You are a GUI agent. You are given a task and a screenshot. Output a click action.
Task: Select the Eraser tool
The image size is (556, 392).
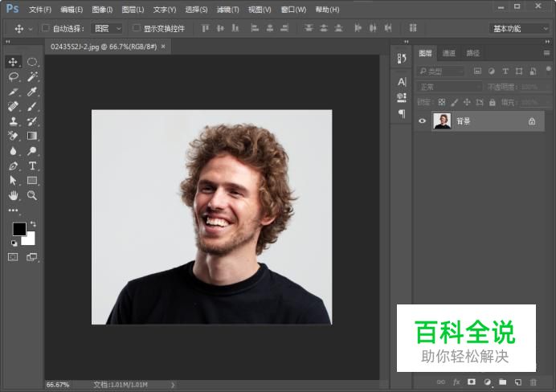click(13, 136)
